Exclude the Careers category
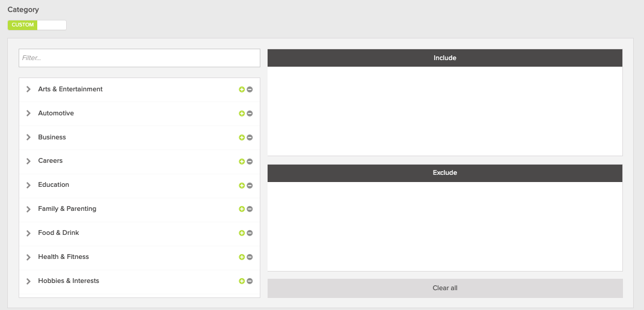 tap(250, 162)
